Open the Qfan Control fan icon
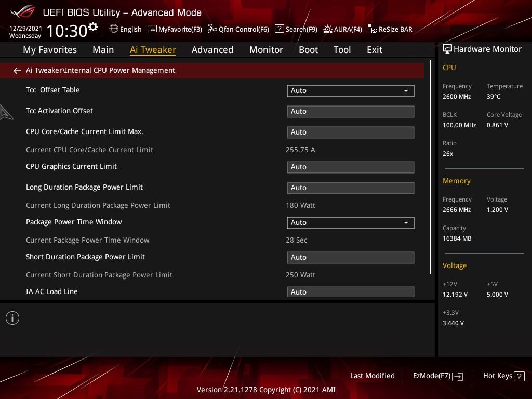The width and height of the screenshot is (532, 399). pyautogui.click(x=212, y=29)
